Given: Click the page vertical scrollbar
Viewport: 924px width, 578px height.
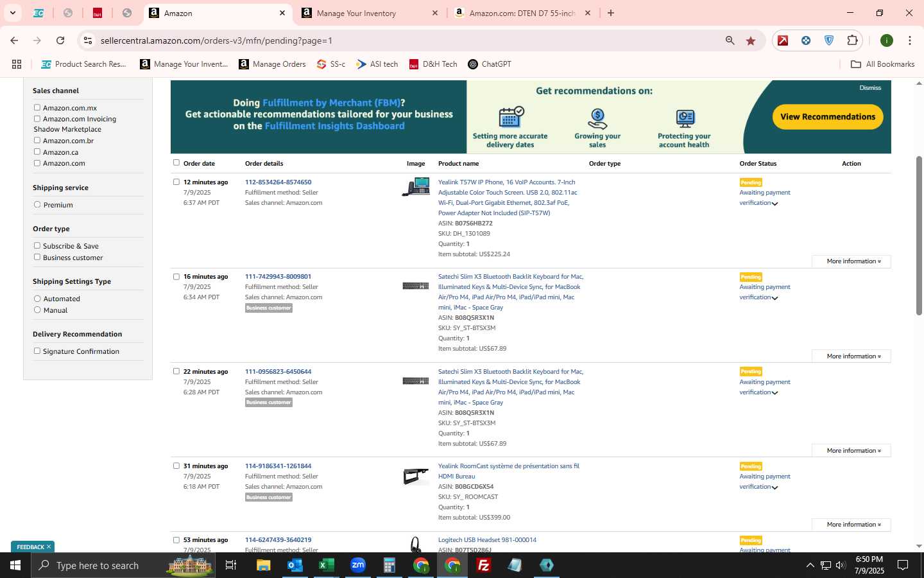Looking at the screenshot, I should [919, 235].
